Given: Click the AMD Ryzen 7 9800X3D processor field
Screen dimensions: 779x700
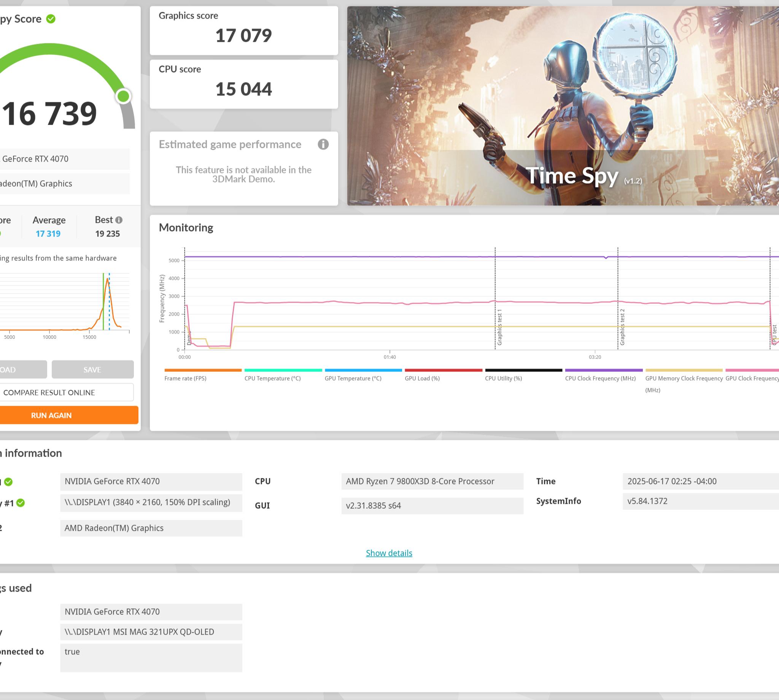Looking at the screenshot, I should click(x=432, y=481).
